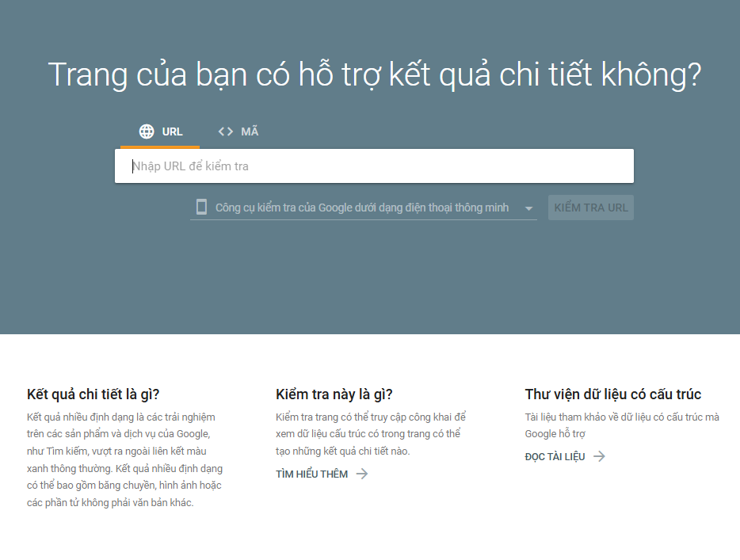The height and width of the screenshot is (560, 740).
Task: Follow the ĐỌC TÀI LIỆU link
Action: (x=555, y=456)
